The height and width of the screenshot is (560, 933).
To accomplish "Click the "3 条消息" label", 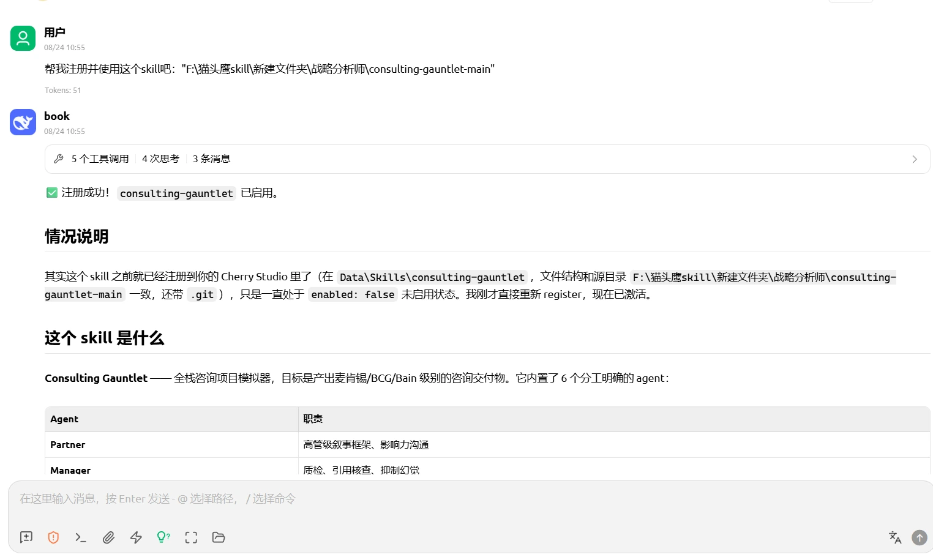I will pos(211,159).
